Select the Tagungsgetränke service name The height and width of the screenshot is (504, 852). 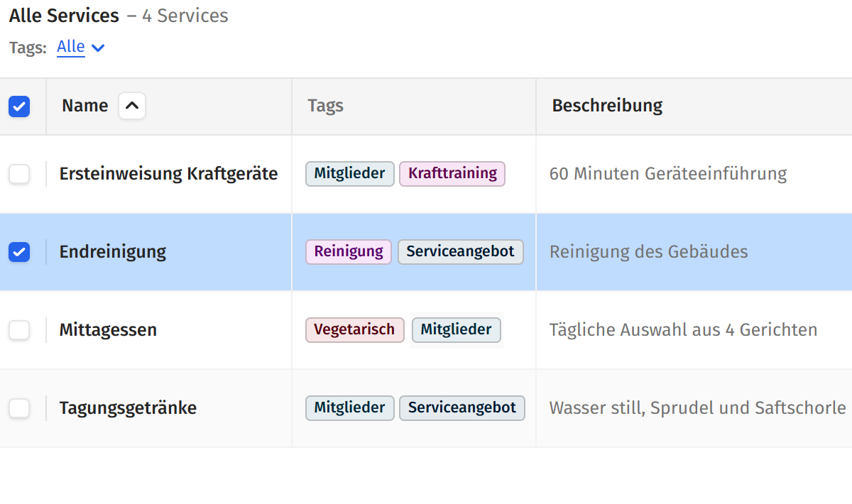coord(126,407)
